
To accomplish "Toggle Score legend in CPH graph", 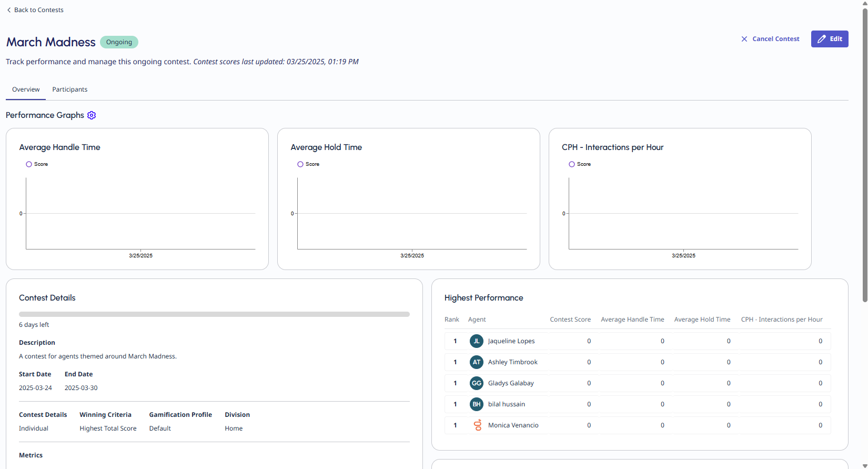I will (x=580, y=164).
